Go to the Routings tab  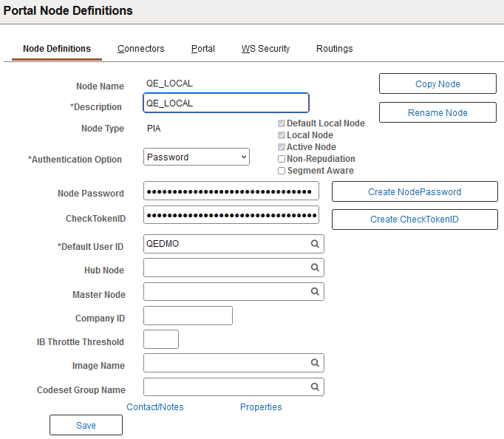tap(334, 49)
